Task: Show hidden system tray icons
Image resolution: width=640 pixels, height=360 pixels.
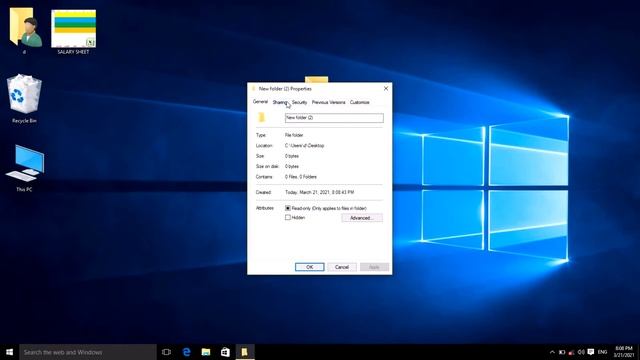Action: (552, 352)
